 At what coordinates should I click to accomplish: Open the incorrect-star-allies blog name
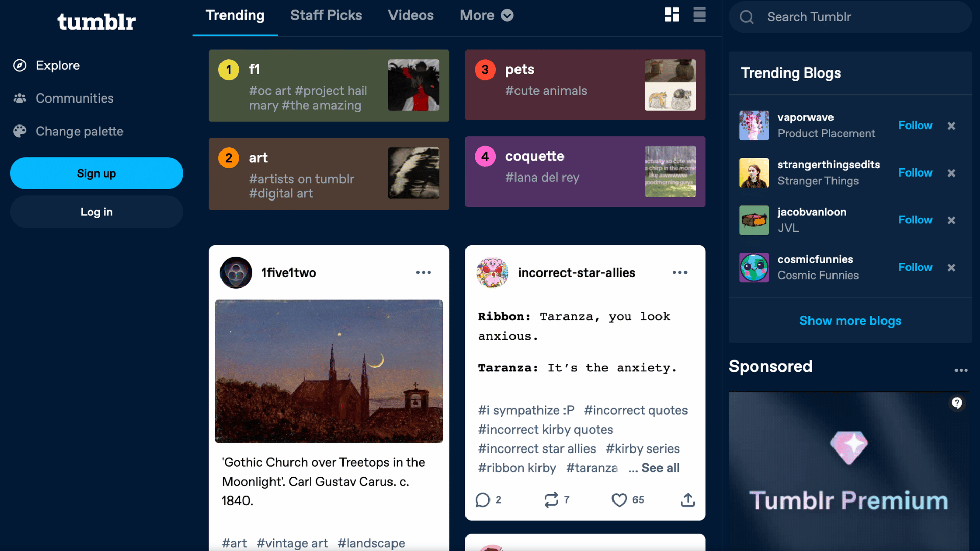click(577, 273)
